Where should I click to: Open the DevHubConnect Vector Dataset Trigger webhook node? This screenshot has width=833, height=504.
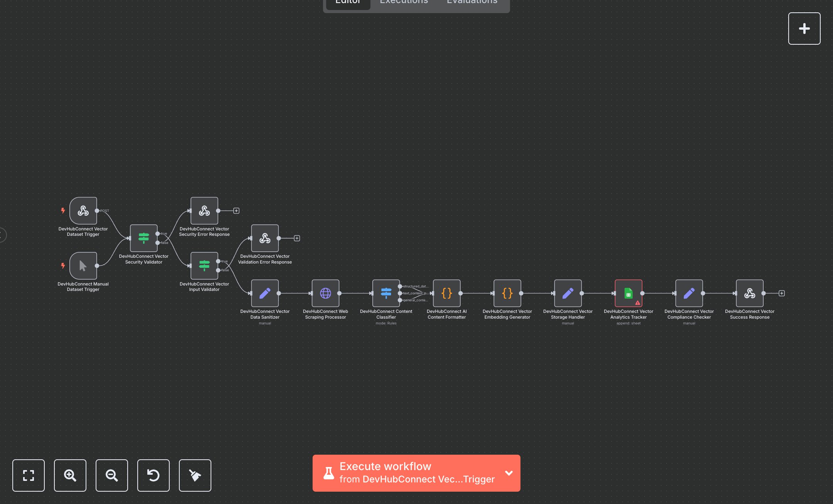point(83,211)
